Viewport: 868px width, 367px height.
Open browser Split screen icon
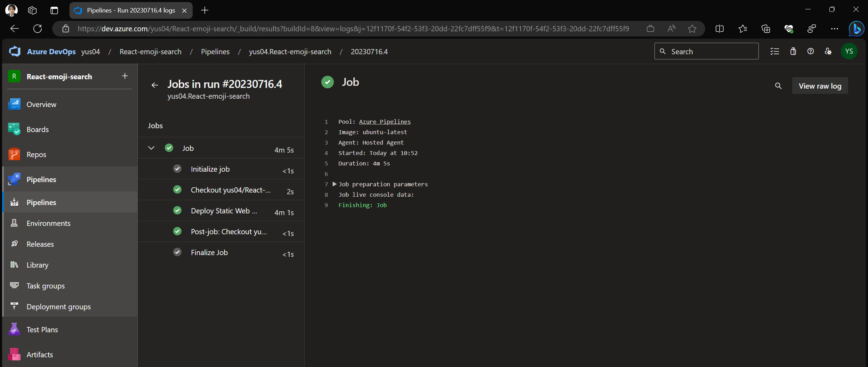720,28
